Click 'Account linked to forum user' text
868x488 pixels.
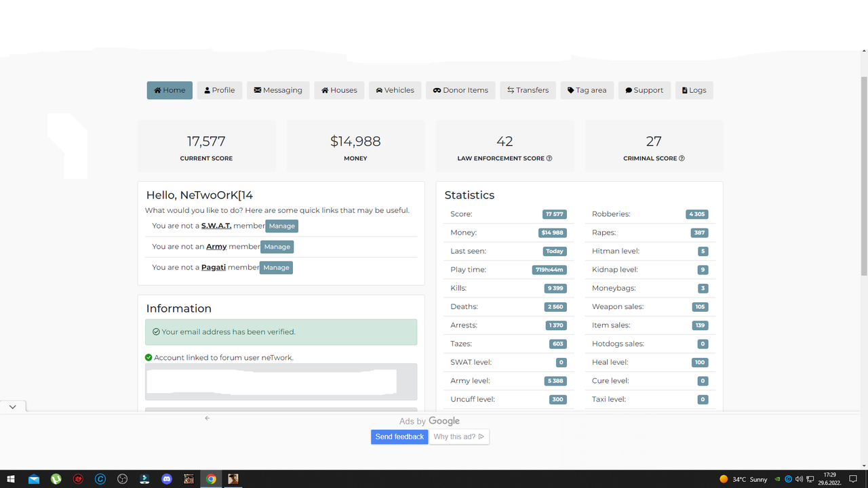pyautogui.click(x=224, y=357)
